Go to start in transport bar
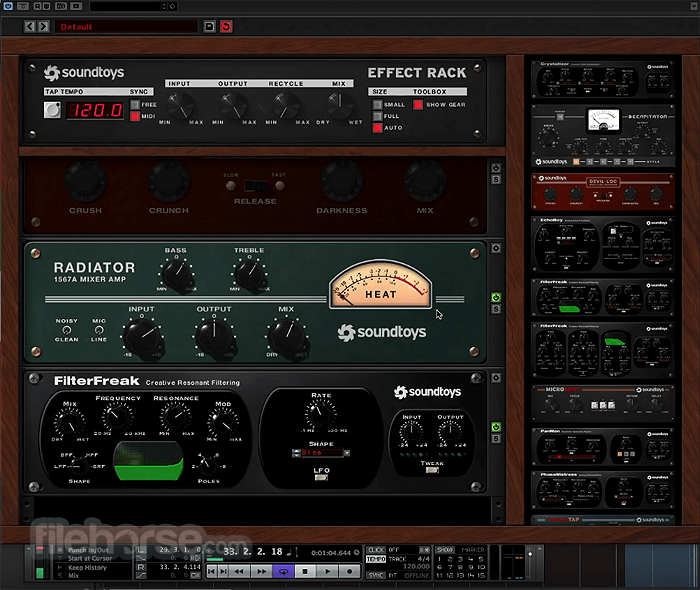 click(212, 571)
